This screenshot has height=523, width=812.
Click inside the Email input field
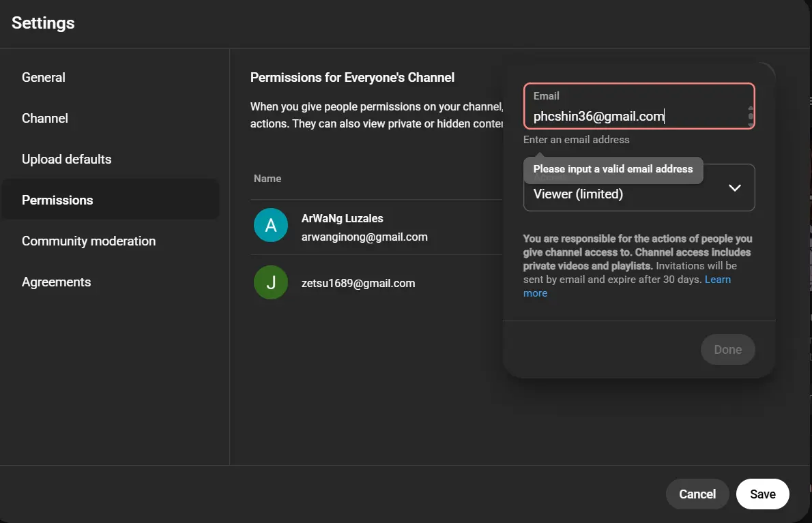coord(639,106)
